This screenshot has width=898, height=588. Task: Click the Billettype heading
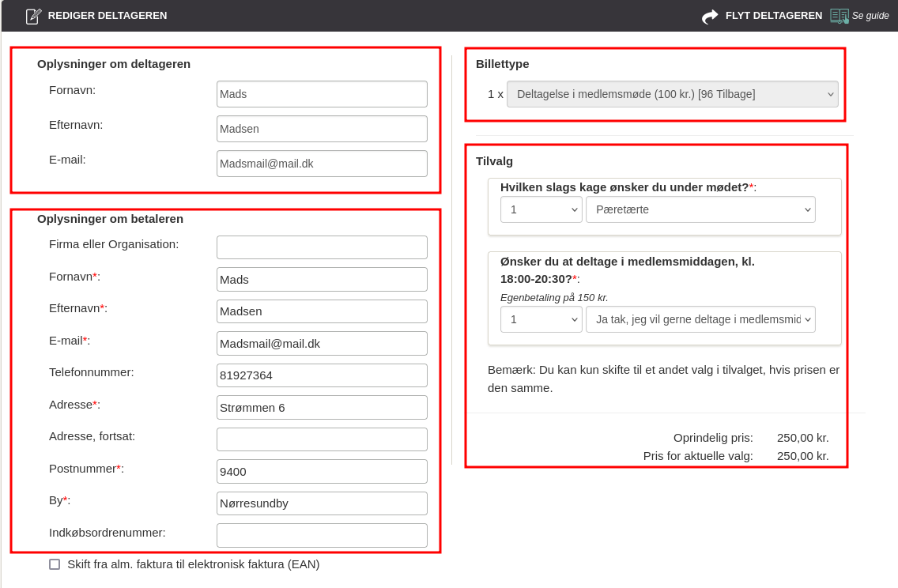[x=502, y=64]
